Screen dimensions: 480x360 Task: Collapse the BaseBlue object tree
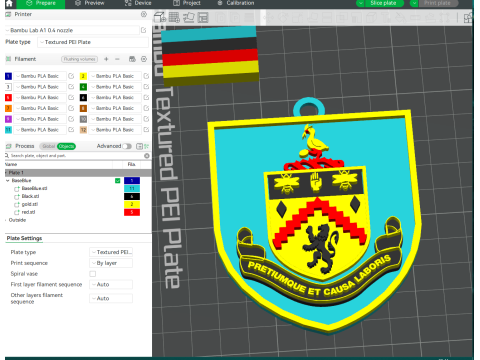coord(8,180)
